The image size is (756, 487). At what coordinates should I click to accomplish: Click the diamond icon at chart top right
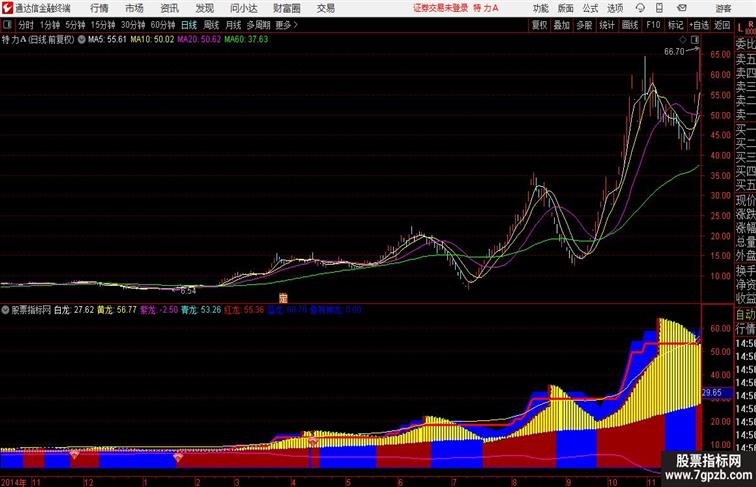pyautogui.click(x=683, y=40)
